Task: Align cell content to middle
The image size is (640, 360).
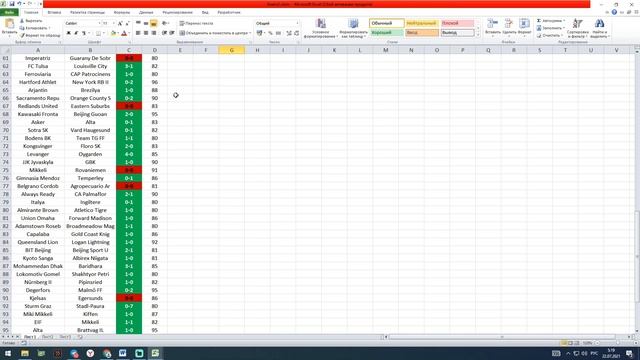Action: pyautogui.click(x=146, y=23)
